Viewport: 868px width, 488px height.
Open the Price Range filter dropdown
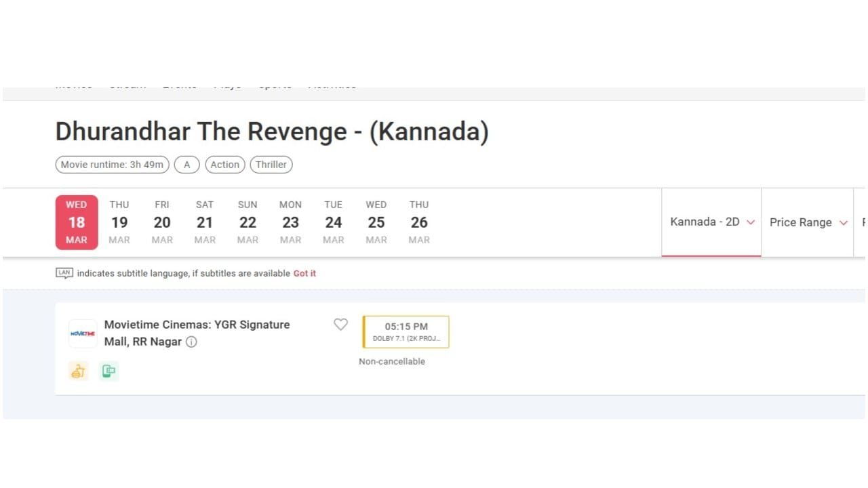click(808, 222)
